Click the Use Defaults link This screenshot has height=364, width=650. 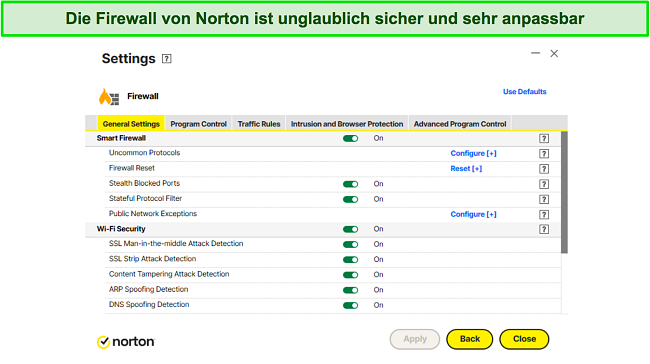coord(524,92)
